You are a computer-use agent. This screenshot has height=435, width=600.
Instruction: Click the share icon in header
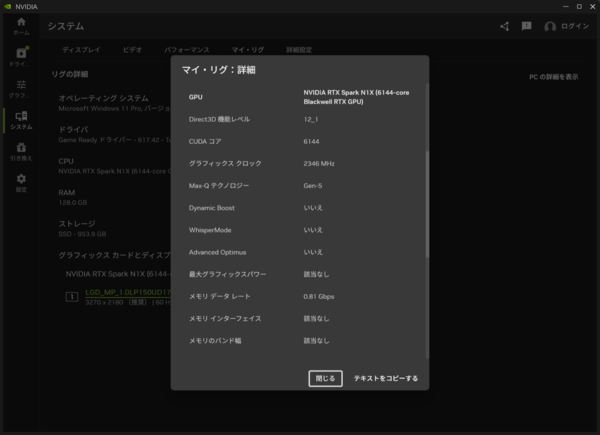(505, 26)
